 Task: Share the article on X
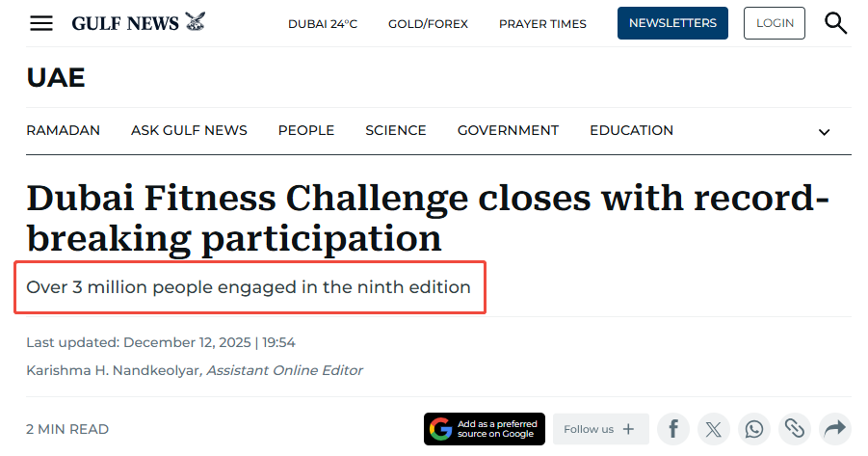click(714, 429)
